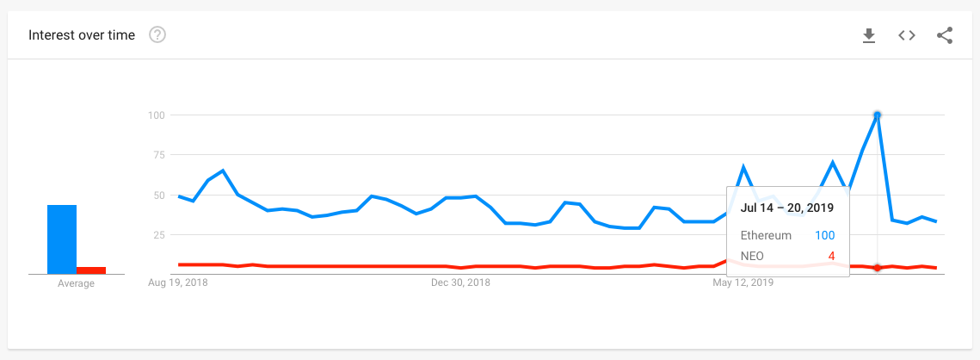
Task: Click the "May 12, 2019" axis label
Action: pyautogui.click(x=743, y=282)
